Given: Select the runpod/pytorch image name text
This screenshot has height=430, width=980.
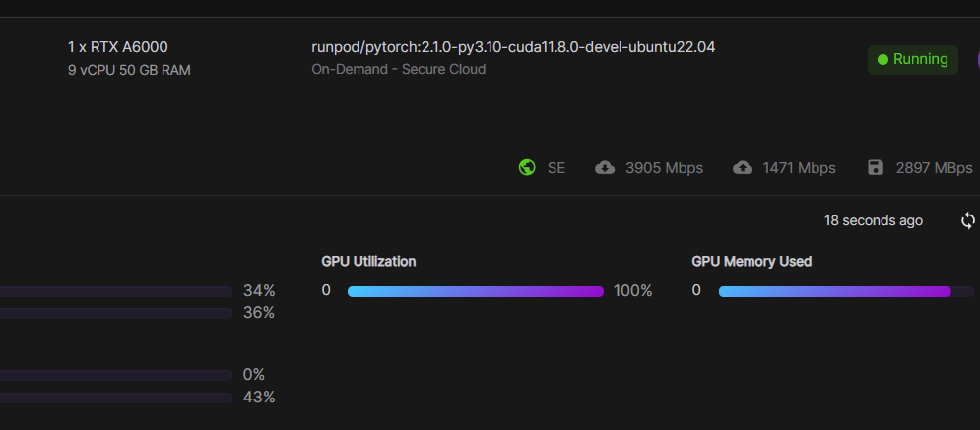Looking at the screenshot, I should coord(512,47).
